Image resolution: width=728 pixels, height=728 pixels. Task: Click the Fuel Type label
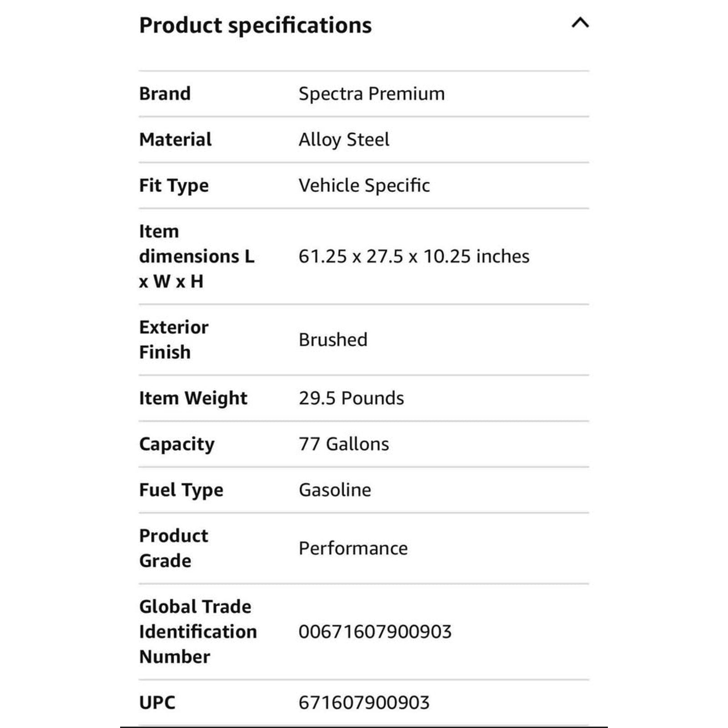[181, 490]
